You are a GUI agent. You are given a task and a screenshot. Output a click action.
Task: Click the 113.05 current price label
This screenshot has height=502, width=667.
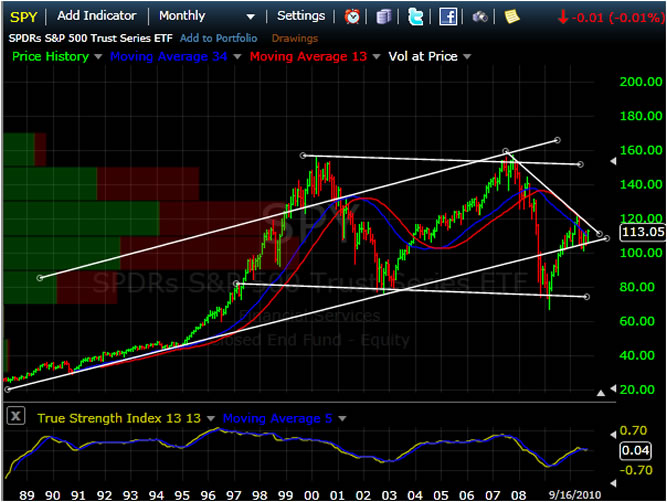642,232
